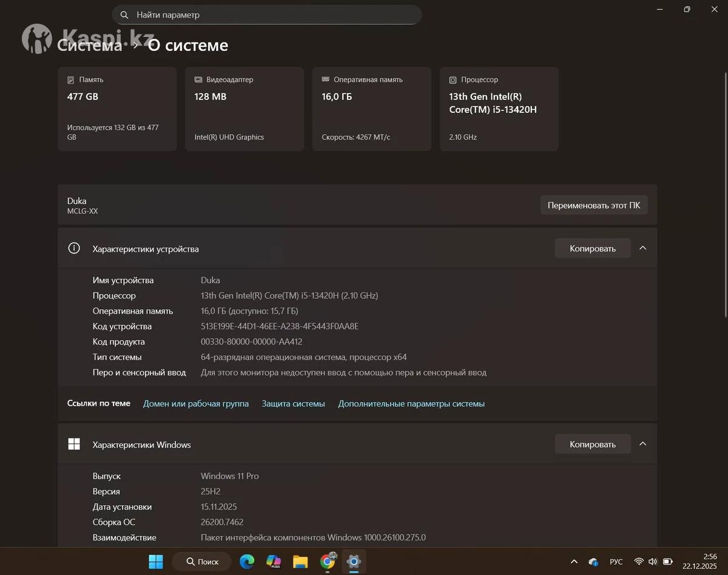The width and height of the screenshot is (728, 575).
Task: Launch Microsoft Edge from taskbar
Action: point(247,562)
